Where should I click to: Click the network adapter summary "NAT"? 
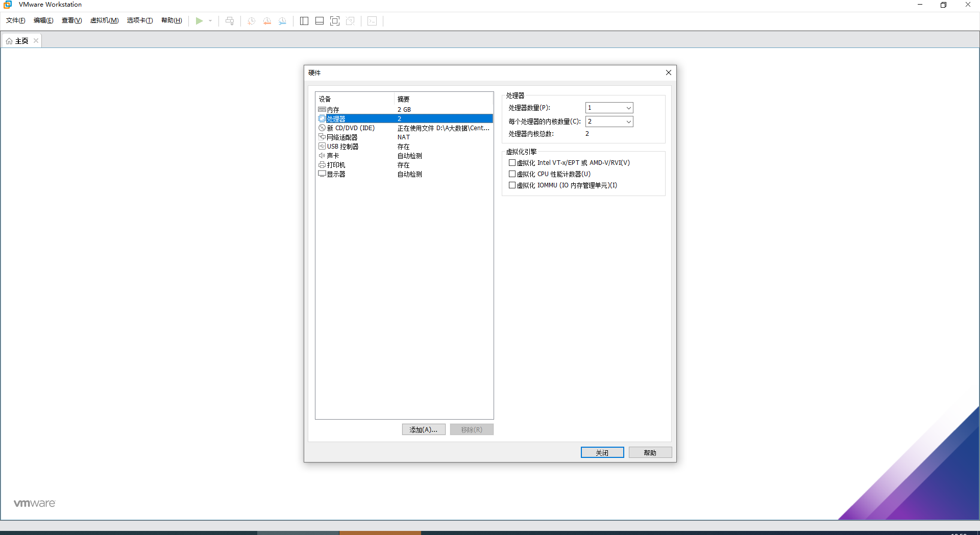(404, 137)
